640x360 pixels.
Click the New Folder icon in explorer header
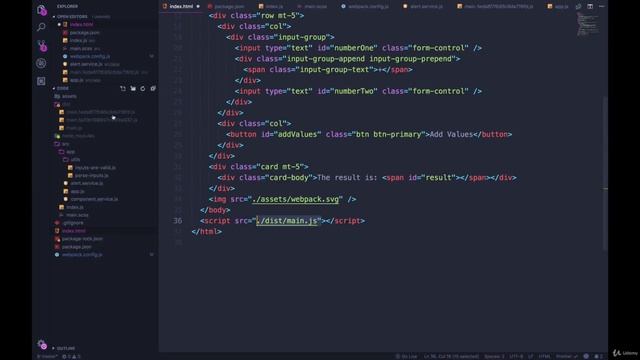click(133, 88)
